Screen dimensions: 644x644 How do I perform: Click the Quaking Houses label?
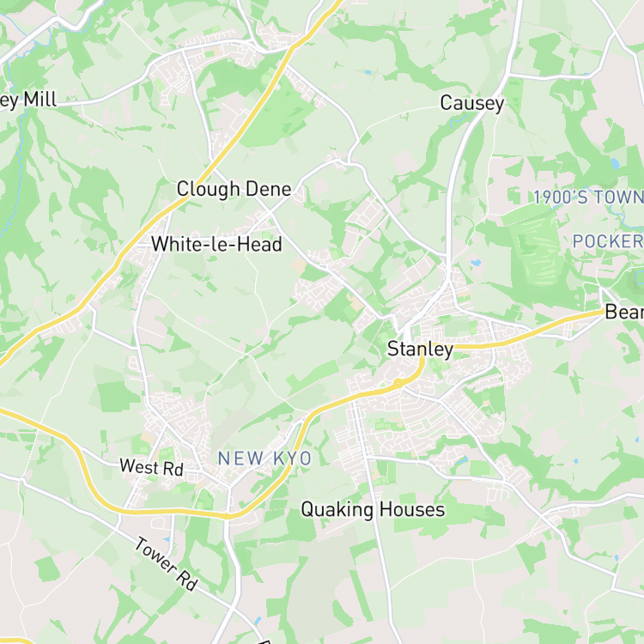(373, 510)
